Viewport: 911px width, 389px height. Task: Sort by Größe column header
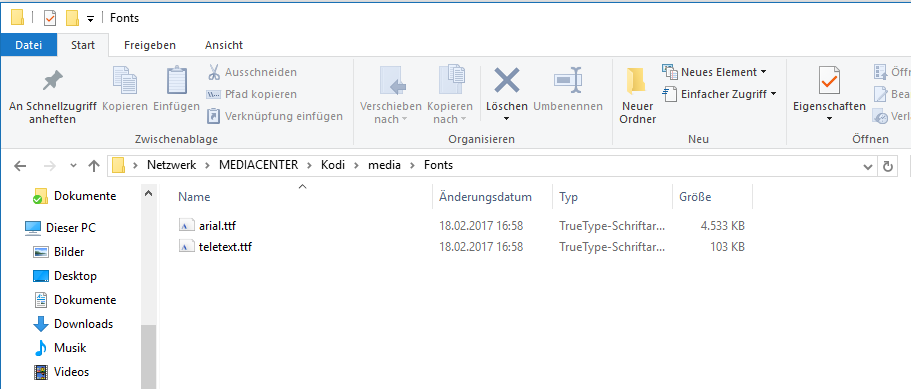click(695, 197)
